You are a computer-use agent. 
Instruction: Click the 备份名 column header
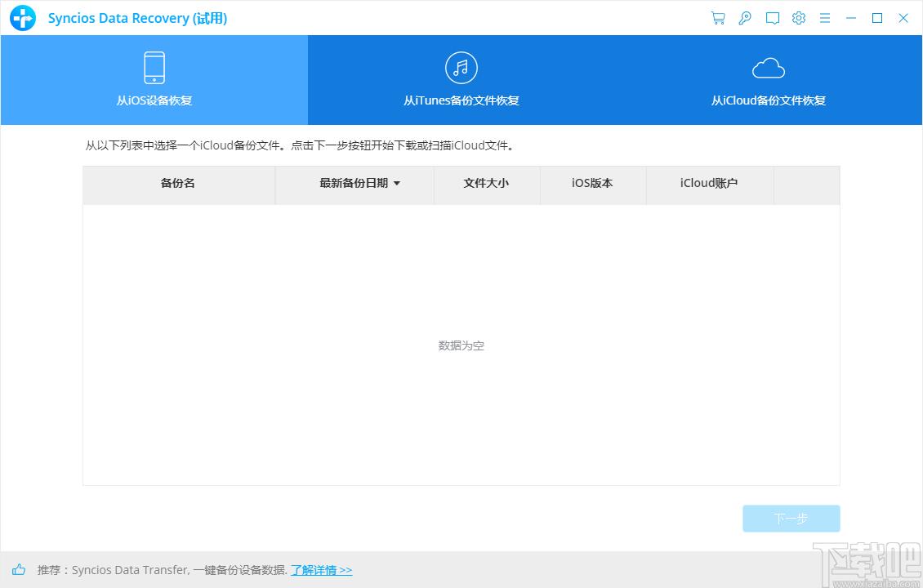[x=178, y=185]
